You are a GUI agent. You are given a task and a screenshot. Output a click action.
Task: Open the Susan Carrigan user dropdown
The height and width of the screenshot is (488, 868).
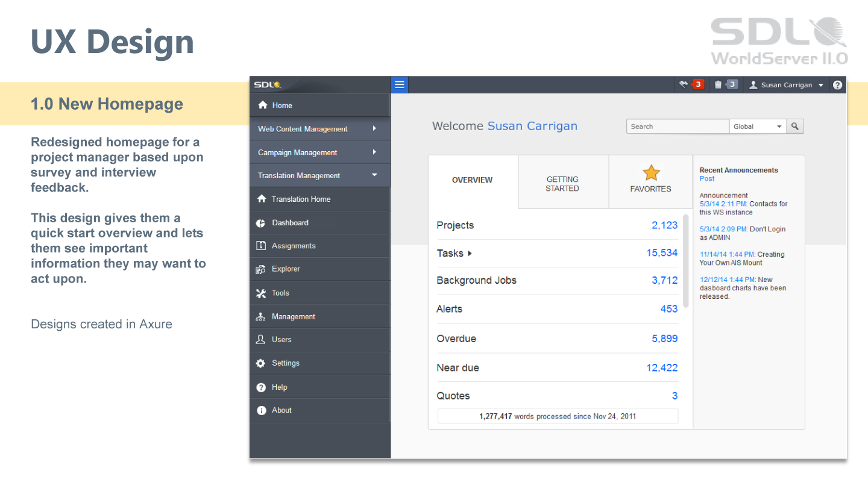787,85
